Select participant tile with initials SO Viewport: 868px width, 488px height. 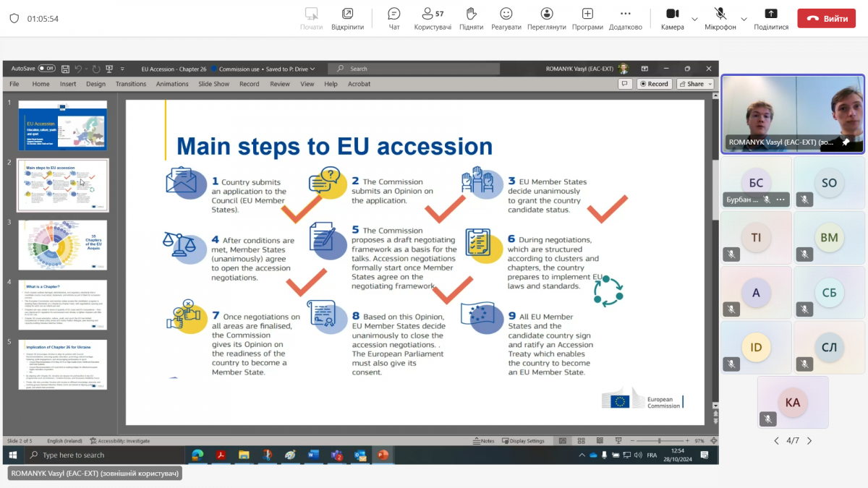[x=829, y=183]
